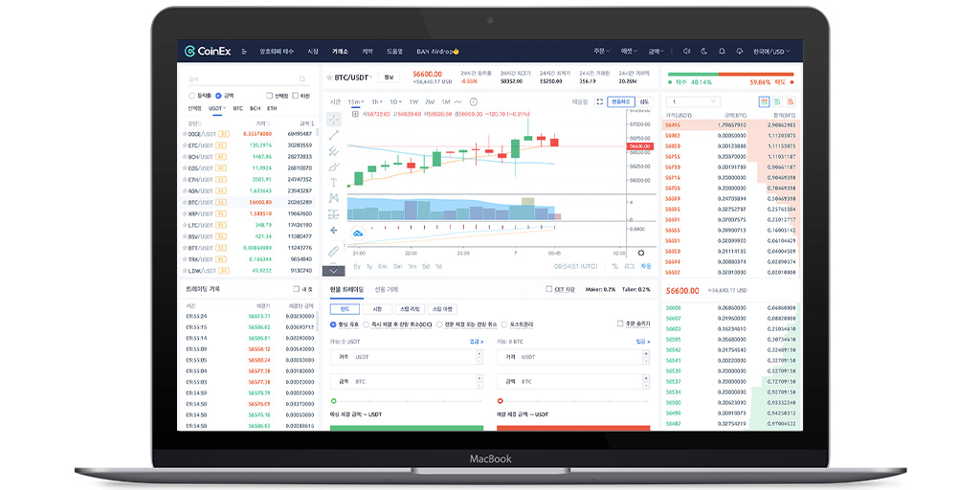Select the text annotation tool
980x490 pixels.
click(x=334, y=183)
